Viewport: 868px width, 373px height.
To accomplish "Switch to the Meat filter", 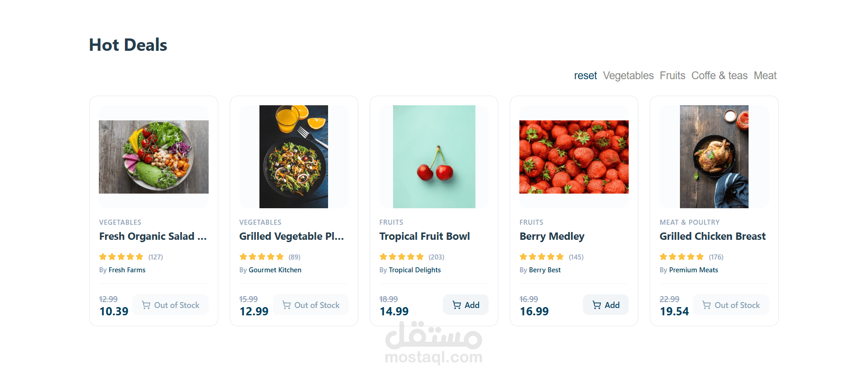I will tap(765, 76).
